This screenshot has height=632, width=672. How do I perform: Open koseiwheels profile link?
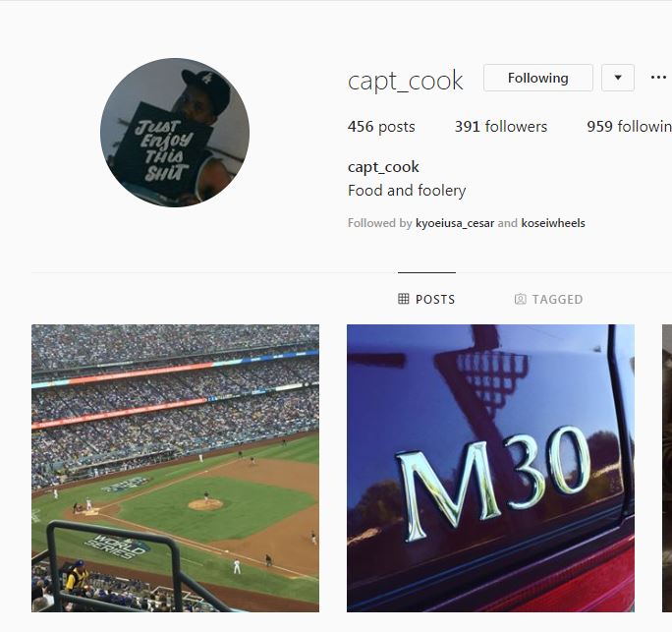[x=553, y=223]
